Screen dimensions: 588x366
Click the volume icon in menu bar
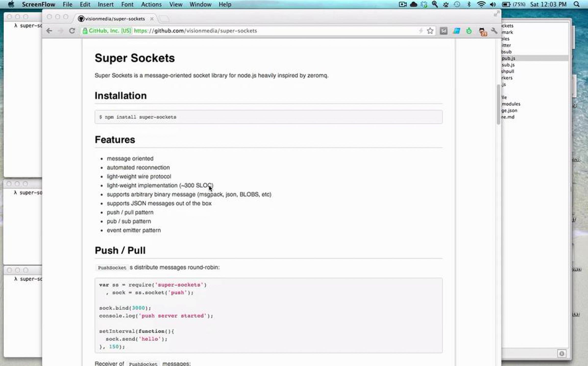(493, 4)
